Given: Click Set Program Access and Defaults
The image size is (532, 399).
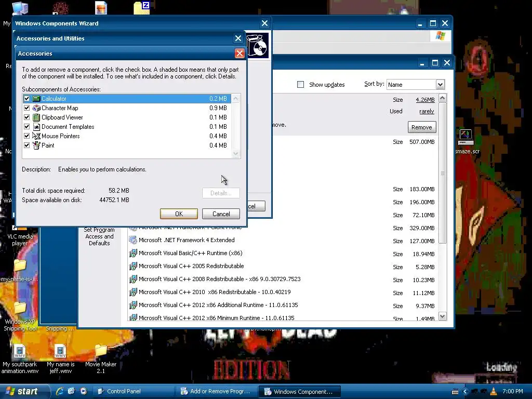Looking at the screenshot, I should [x=99, y=236].
